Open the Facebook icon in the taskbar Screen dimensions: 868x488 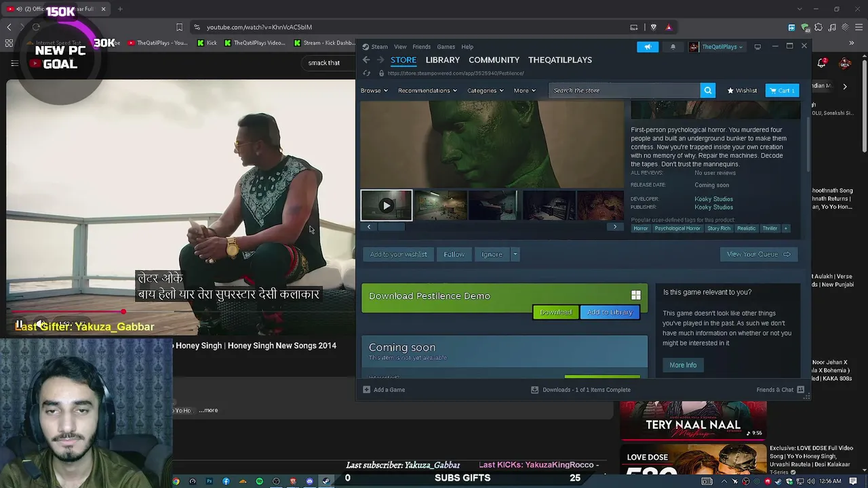(x=226, y=482)
